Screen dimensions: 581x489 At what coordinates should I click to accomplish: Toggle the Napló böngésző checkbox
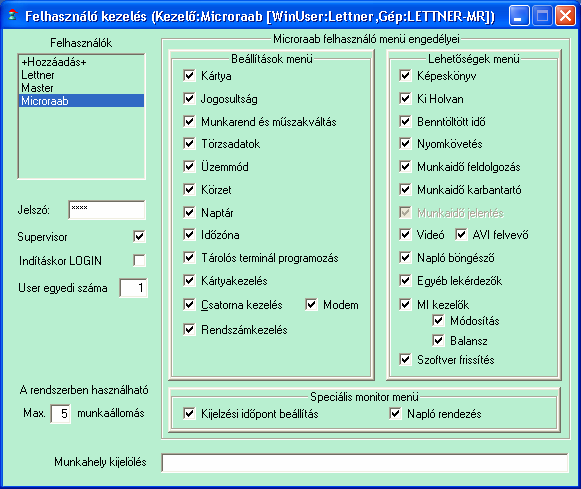[x=405, y=257]
